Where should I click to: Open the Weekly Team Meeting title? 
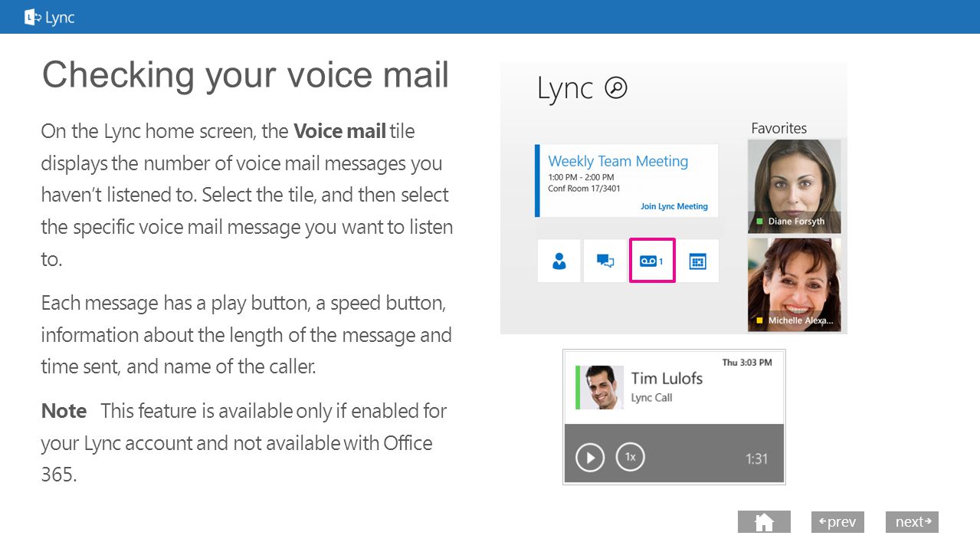pos(618,161)
